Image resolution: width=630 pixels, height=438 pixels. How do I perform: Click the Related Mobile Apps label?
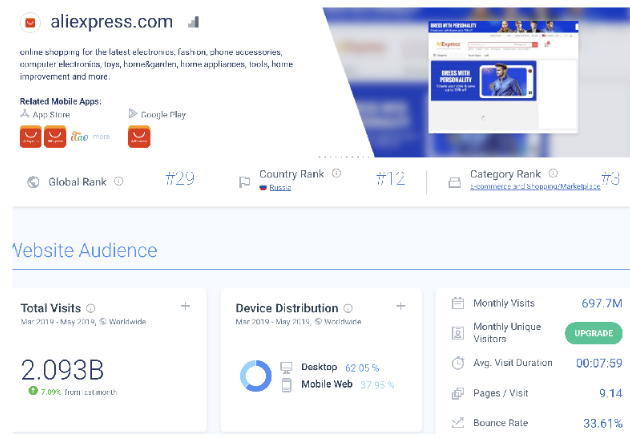61,101
